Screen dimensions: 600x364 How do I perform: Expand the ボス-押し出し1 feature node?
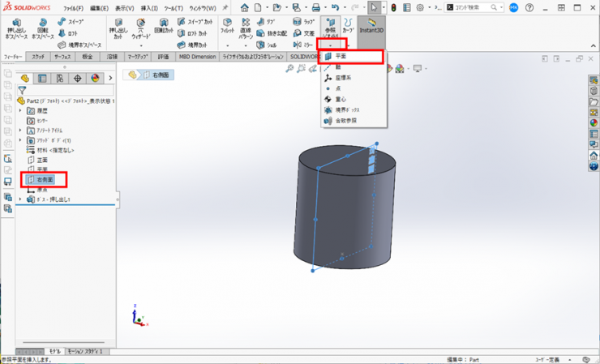pos(21,199)
